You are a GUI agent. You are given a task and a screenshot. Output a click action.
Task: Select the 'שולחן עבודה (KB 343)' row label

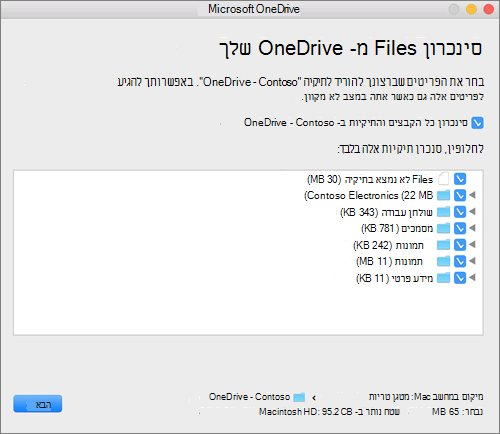coord(386,212)
